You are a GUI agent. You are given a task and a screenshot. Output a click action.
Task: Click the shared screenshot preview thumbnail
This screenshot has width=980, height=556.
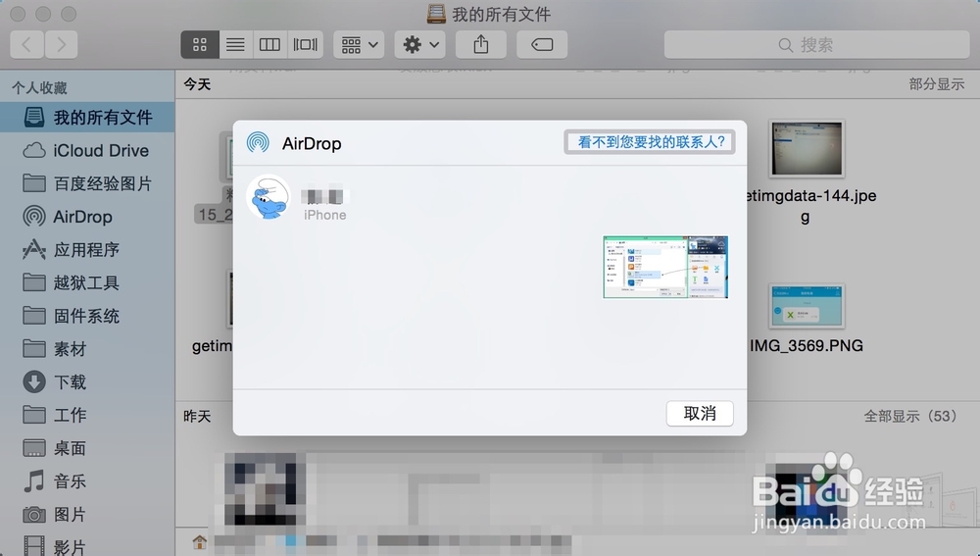[x=665, y=267]
